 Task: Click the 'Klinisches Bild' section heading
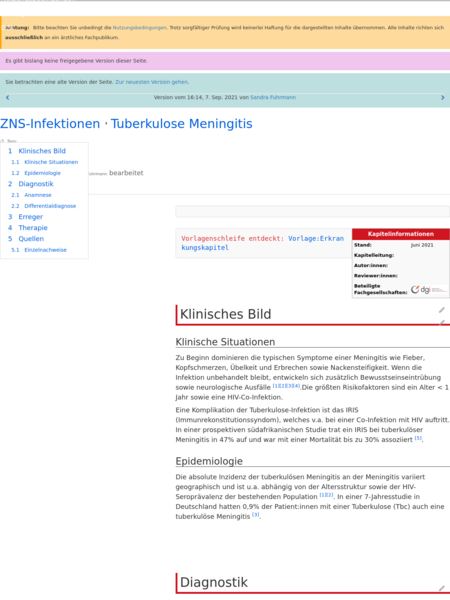pos(225,315)
